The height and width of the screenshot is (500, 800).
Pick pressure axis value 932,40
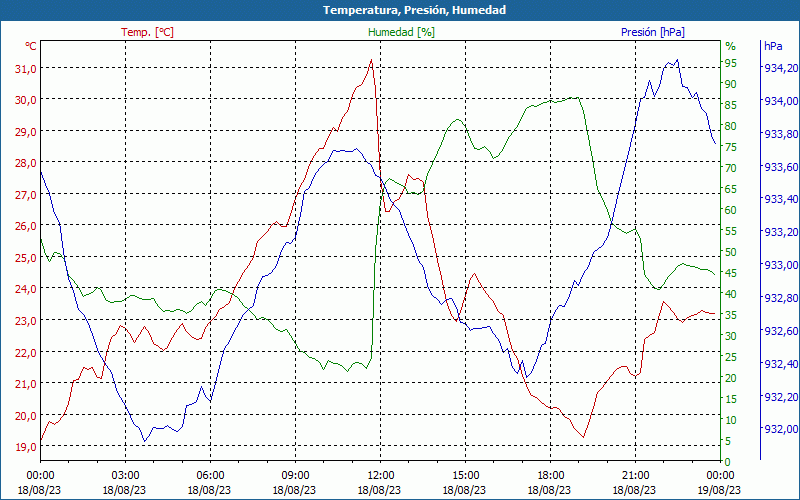point(781,364)
